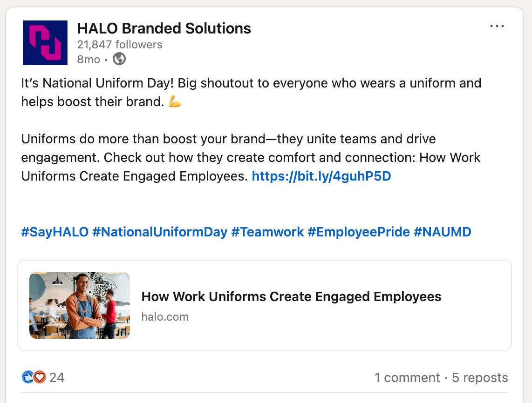The width and height of the screenshot is (532, 403).
Task: View the 24 reactions count
Action: tap(57, 377)
